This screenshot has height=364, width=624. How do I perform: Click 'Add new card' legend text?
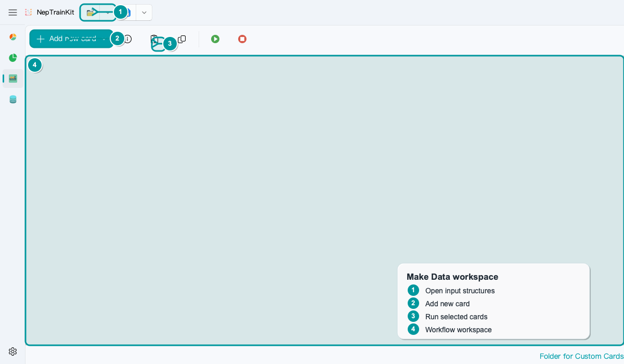pyautogui.click(x=448, y=304)
